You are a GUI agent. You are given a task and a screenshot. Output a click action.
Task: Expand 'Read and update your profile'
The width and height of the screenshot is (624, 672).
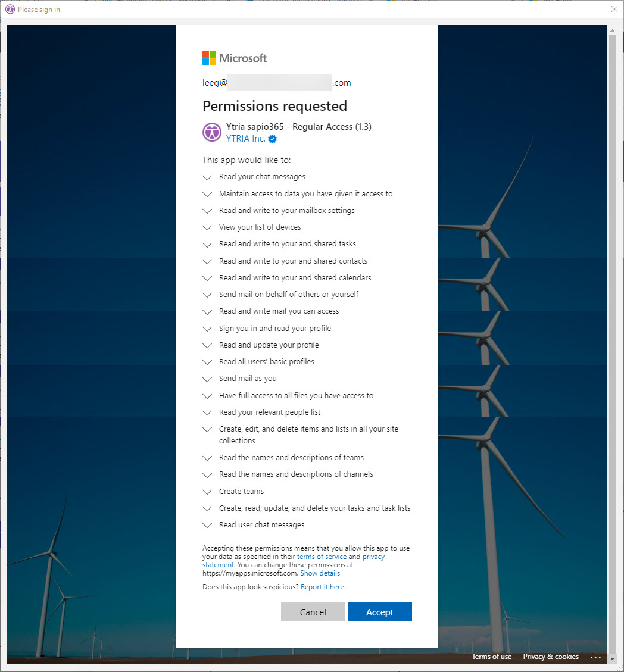(x=207, y=346)
